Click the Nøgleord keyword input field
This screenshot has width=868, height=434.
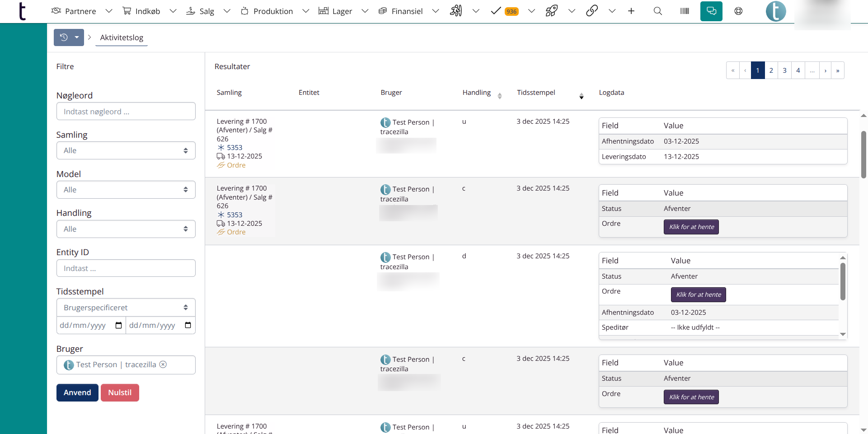pyautogui.click(x=126, y=112)
